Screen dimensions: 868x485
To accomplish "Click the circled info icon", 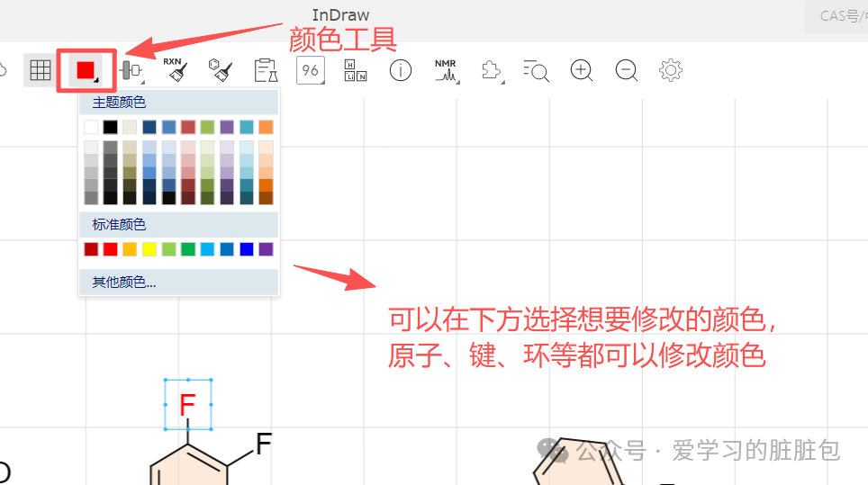I will coord(400,70).
